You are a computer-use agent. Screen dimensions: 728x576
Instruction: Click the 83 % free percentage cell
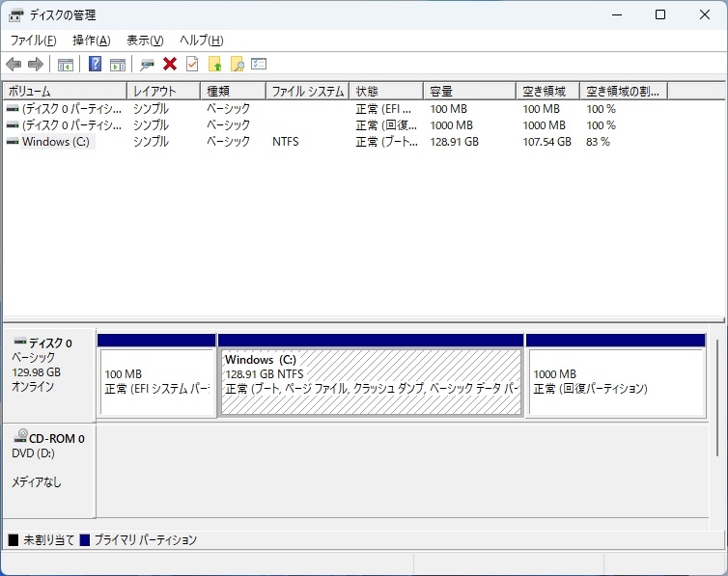click(x=598, y=142)
